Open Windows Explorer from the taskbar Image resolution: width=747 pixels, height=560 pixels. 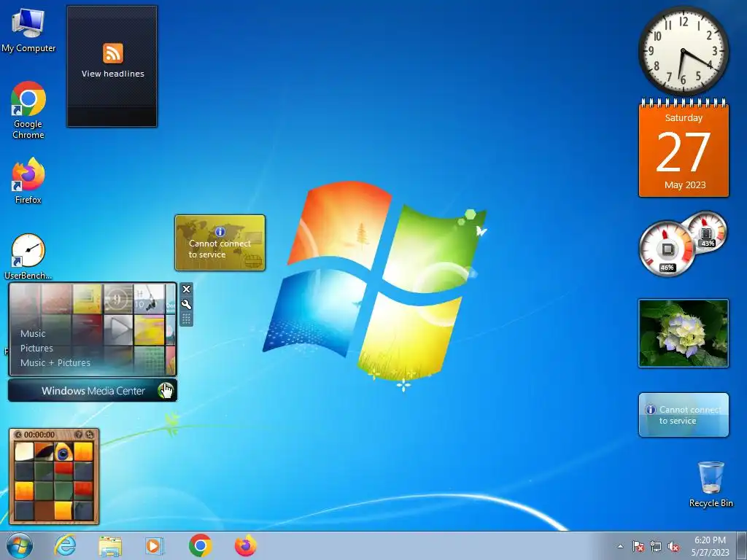[110, 545]
